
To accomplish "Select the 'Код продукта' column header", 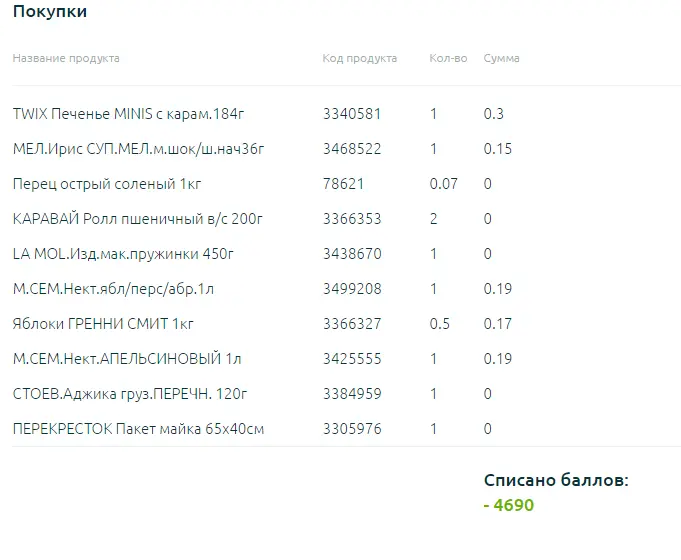I will click(360, 58).
